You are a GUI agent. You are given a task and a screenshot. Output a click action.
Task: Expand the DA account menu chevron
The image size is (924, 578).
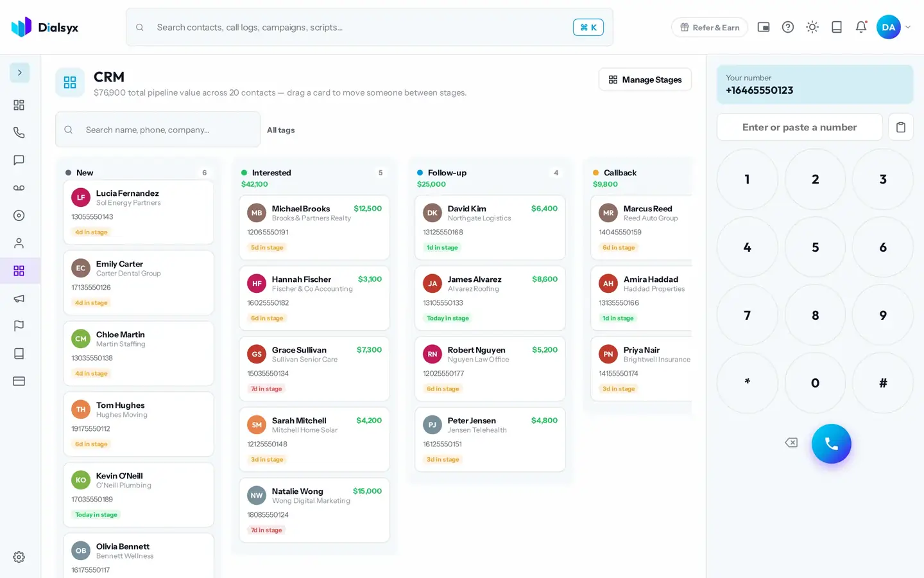point(908,27)
